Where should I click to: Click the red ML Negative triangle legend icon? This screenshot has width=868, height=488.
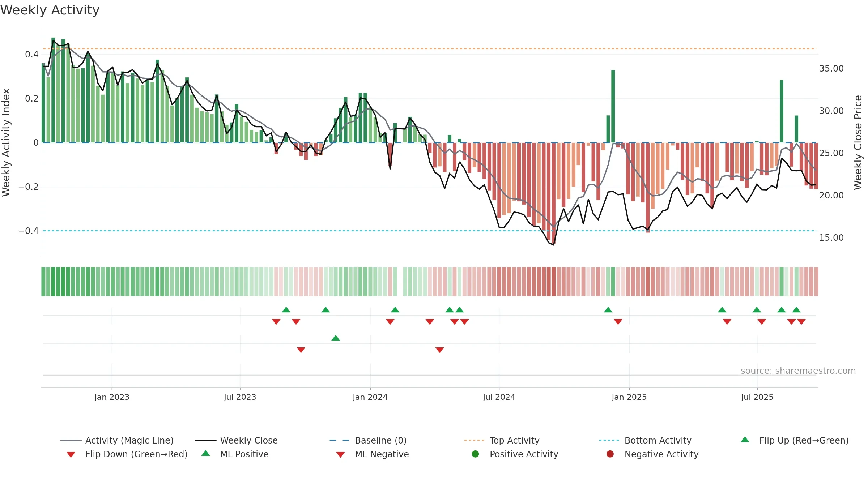click(x=341, y=455)
